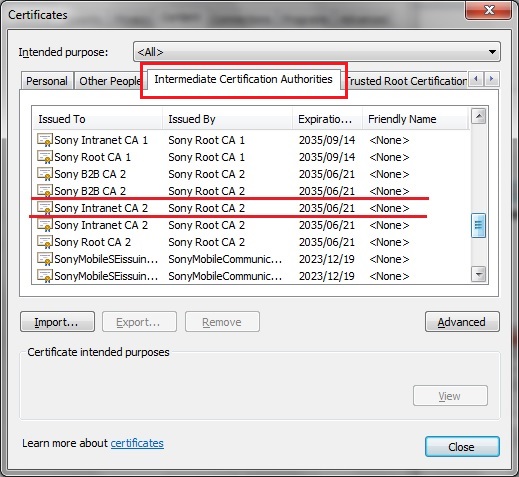Click the Close button at bottom
519x477 pixels.
[x=462, y=446]
